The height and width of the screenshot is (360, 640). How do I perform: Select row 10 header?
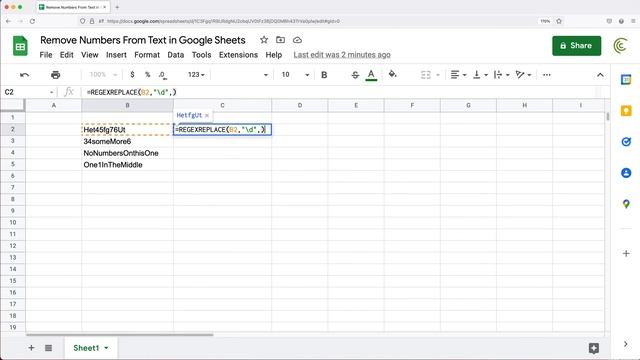tap(13, 222)
